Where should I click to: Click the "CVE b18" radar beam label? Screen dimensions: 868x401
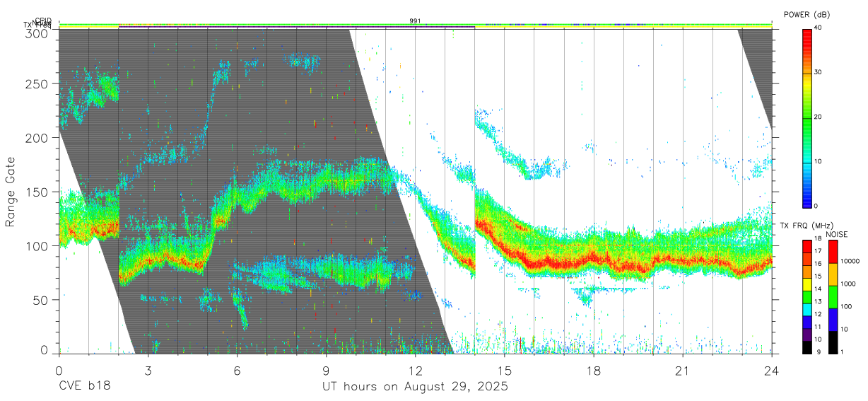[84, 386]
